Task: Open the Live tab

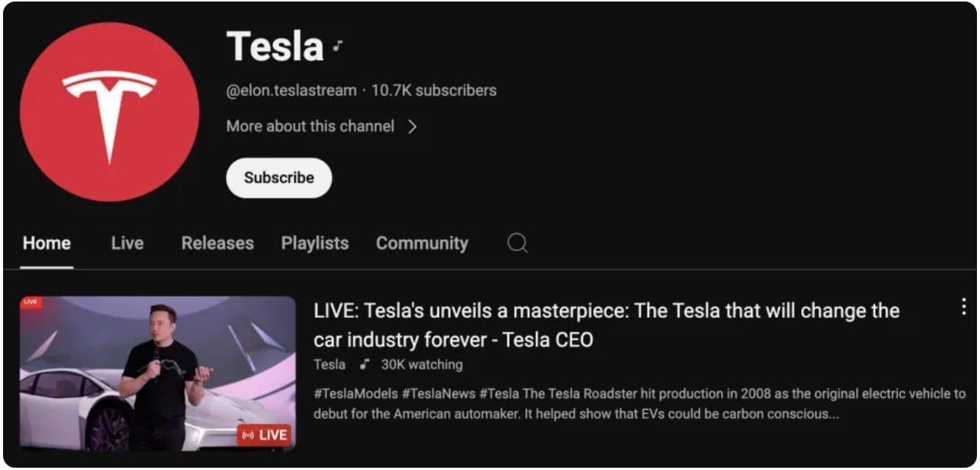Action: click(x=127, y=243)
